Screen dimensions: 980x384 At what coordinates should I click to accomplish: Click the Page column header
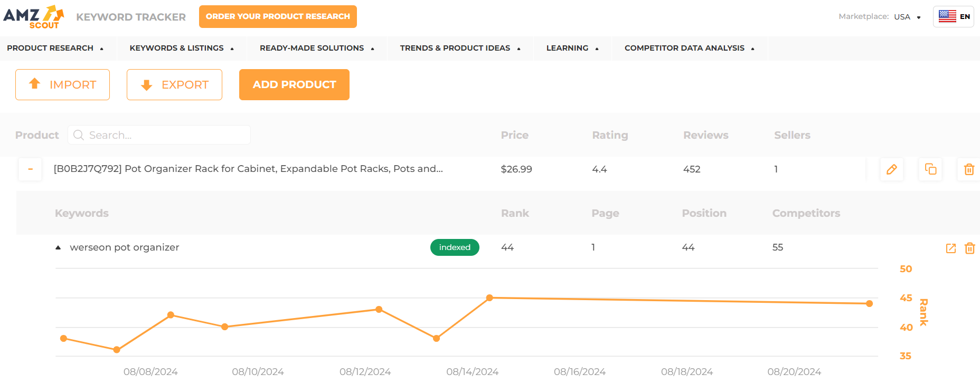pos(605,213)
